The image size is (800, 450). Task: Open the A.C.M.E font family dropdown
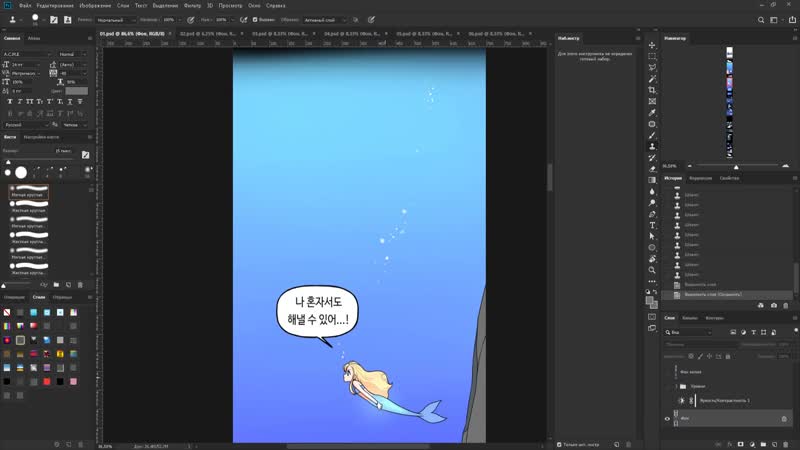pyautogui.click(x=27, y=54)
